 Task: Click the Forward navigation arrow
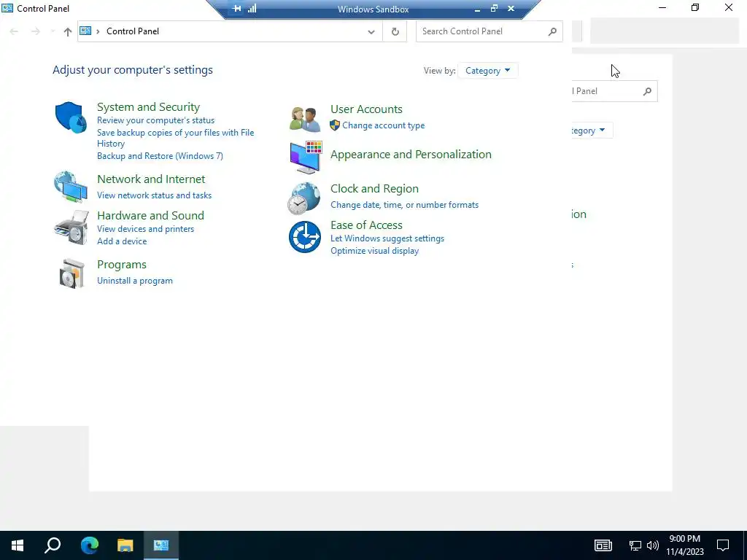(35, 32)
